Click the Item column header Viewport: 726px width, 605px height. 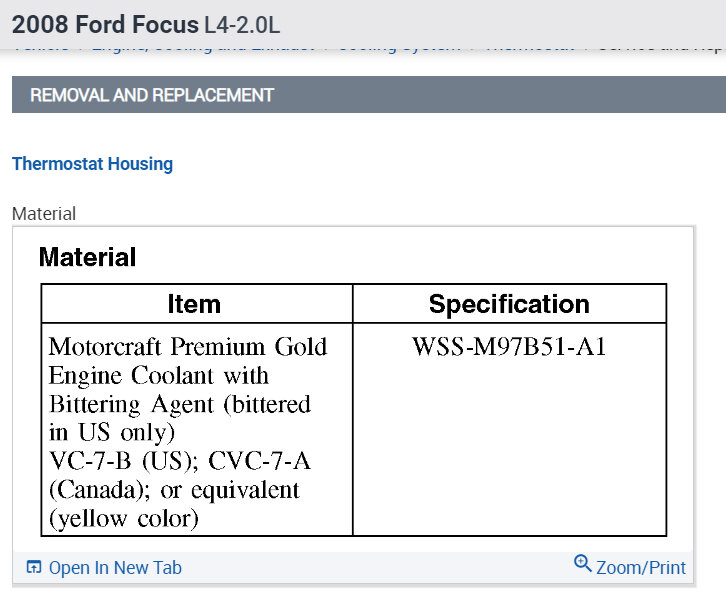point(194,304)
